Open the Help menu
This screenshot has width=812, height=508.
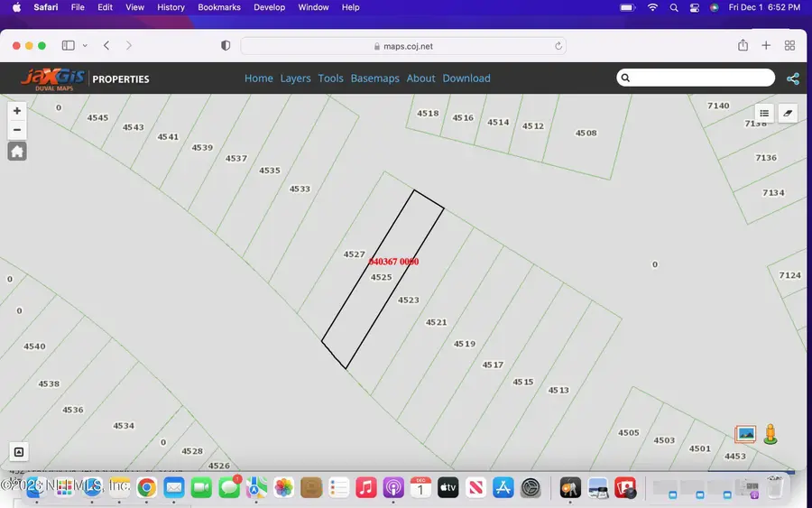click(351, 7)
